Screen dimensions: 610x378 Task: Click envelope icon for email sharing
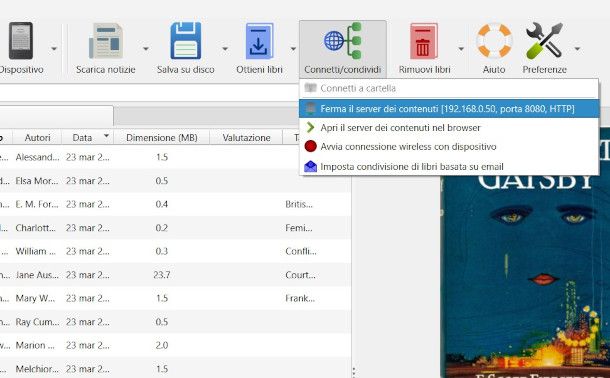pyautogui.click(x=310, y=166)
